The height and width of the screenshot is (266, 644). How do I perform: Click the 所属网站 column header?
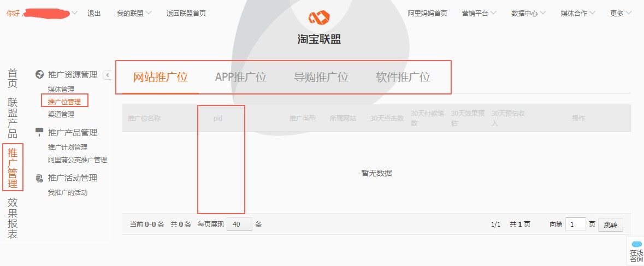click(x=343, y=118)
